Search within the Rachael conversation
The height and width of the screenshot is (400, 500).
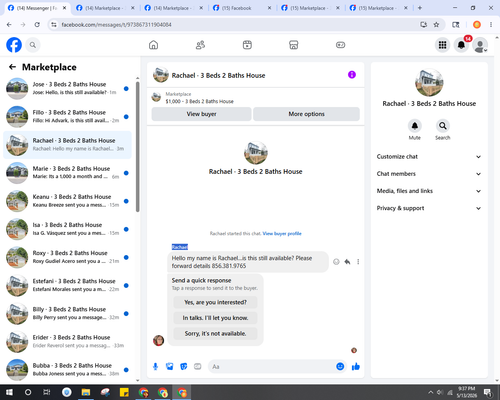click(x=442, y=126)
